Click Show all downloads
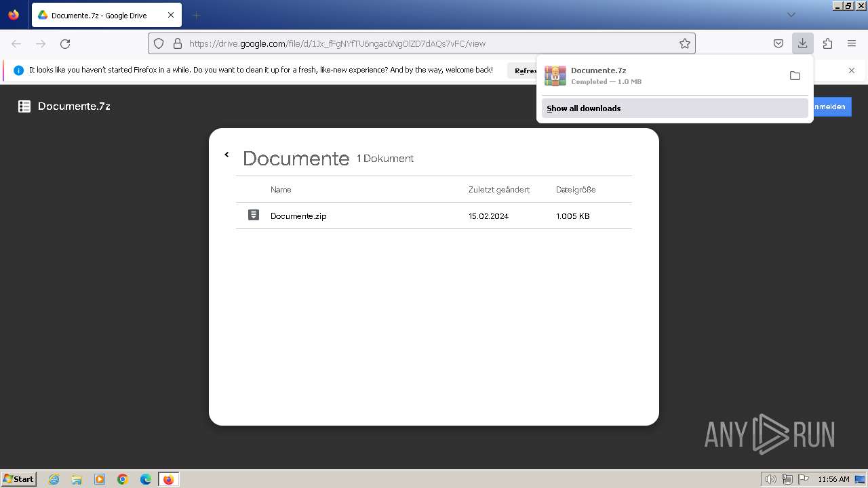Screen dimensions: 868x488 pos(675,108)
